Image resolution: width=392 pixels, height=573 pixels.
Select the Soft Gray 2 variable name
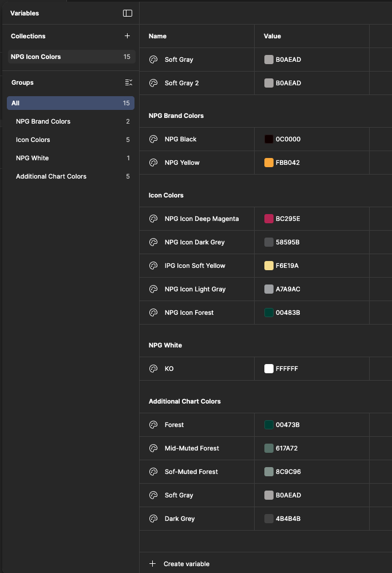pyautogui.click(x=181, y=83)
